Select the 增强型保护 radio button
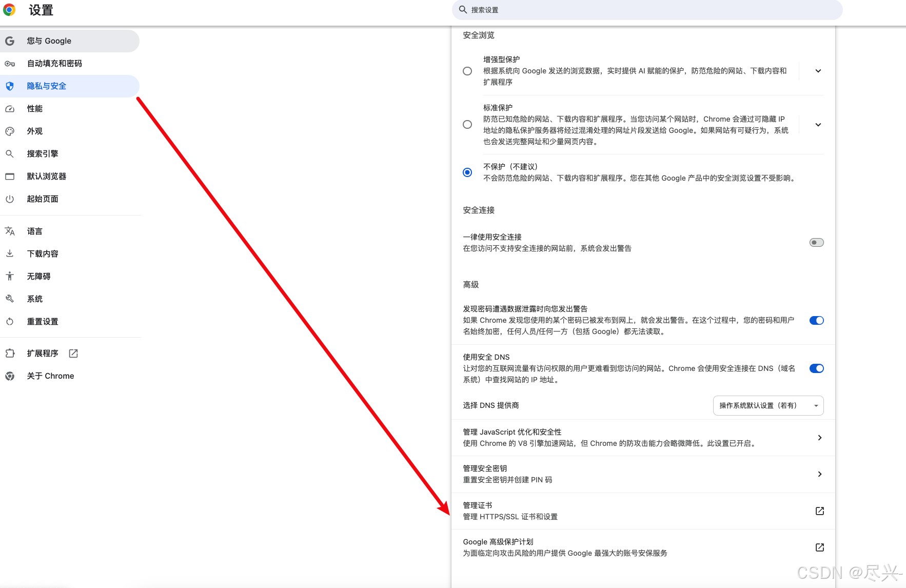 click(467, 71)
